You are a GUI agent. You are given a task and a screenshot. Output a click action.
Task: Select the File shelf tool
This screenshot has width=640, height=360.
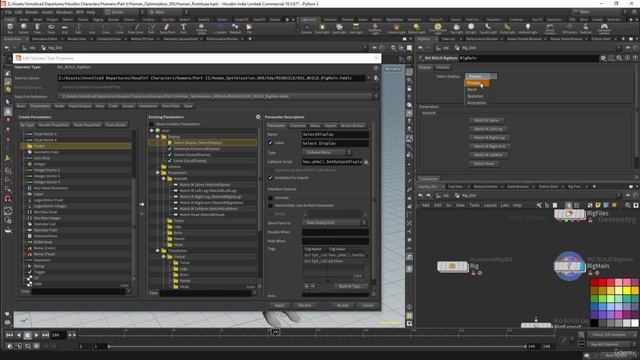coord(249,28)
